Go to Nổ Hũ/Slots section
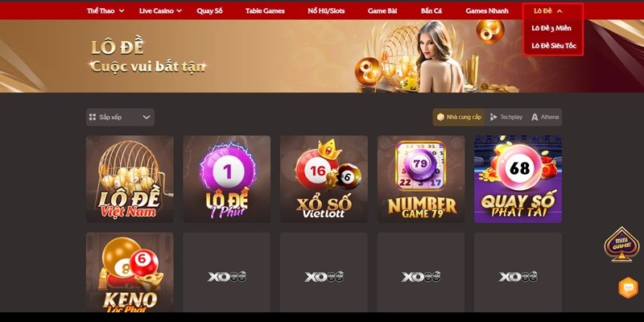The height and width of the screenshot is (322, 644). tap(326, 11)
